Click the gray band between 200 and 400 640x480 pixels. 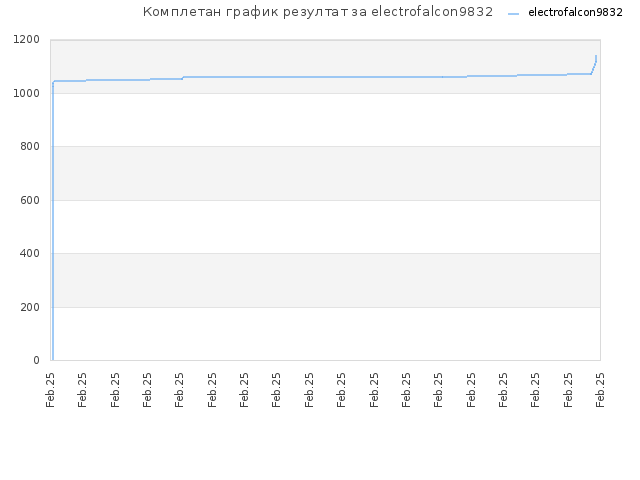pos(325,280)
